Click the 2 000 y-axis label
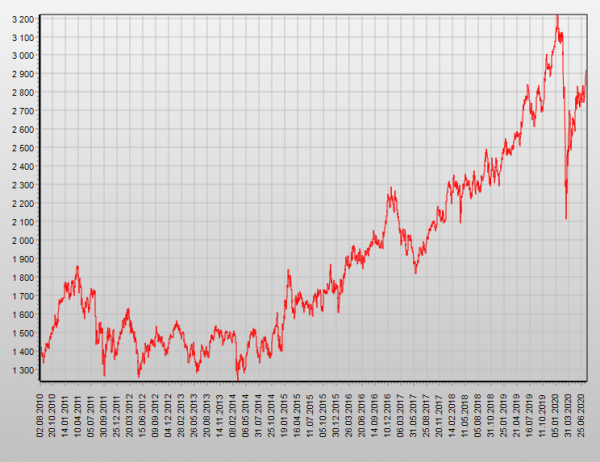 18,241
